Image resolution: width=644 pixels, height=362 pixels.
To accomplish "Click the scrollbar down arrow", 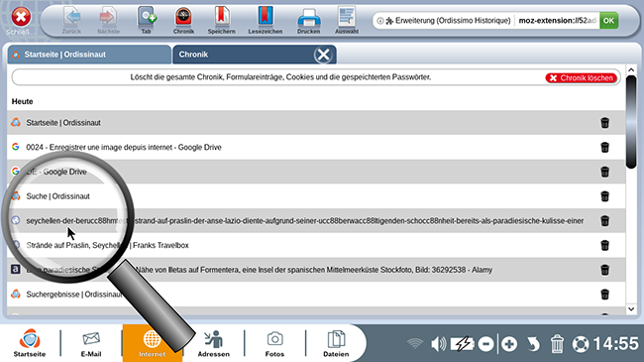I will [631, 308].
